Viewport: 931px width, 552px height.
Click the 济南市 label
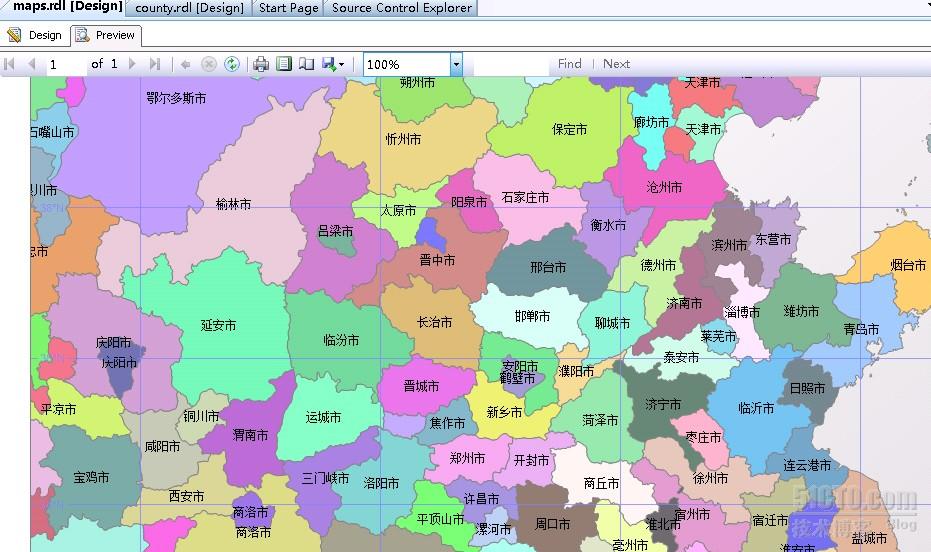(684, 303)
